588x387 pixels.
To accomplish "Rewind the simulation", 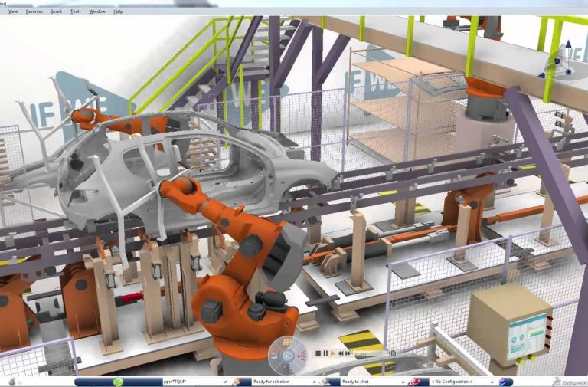I will pyautogui.click(x=342, y=353).
